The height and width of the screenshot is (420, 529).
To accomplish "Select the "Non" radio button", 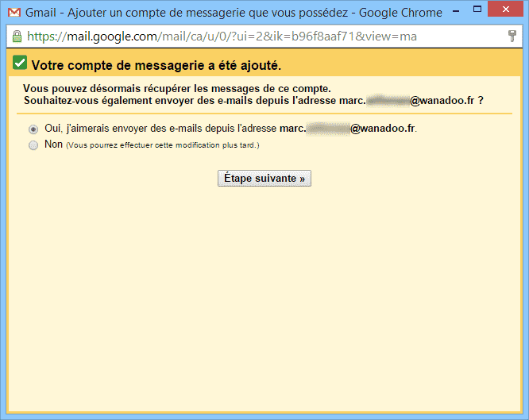I will 33,145.
